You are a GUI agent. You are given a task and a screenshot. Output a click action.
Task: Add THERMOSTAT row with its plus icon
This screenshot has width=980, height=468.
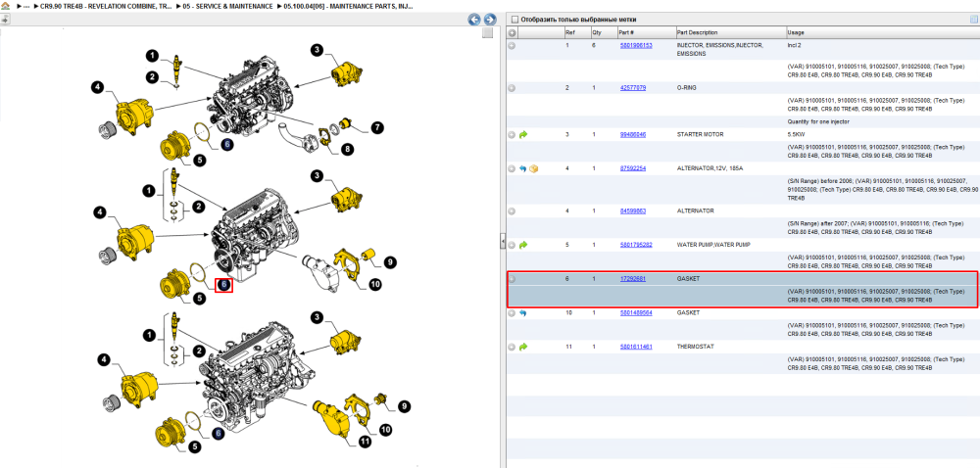coord(512,347)
